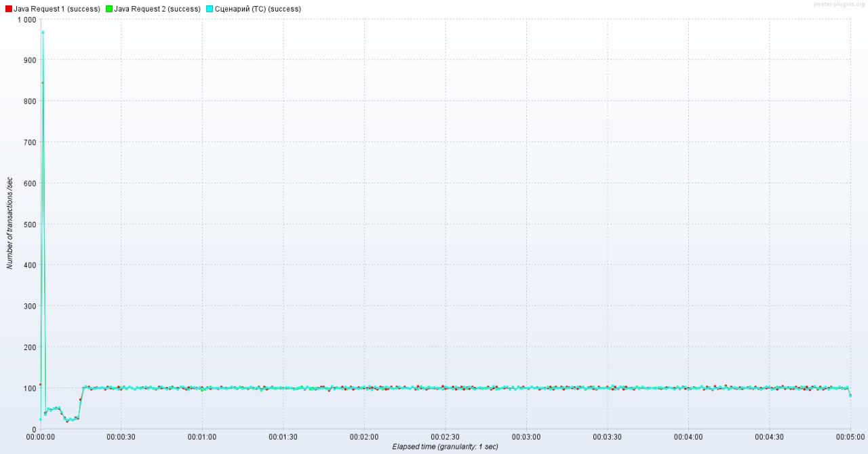Screen dimensions: 868x454
Task: Click the y-axis value 900
Action: coord(30,60)
